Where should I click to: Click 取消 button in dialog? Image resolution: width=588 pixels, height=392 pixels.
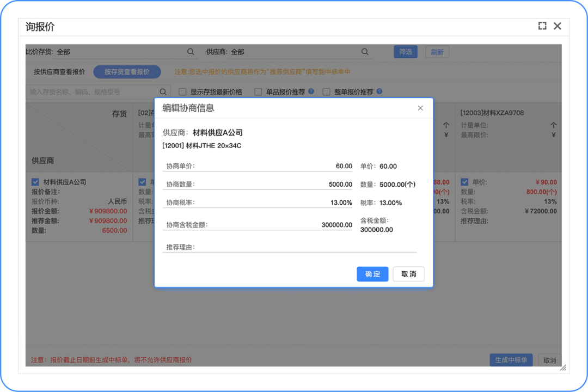[408, 274]
